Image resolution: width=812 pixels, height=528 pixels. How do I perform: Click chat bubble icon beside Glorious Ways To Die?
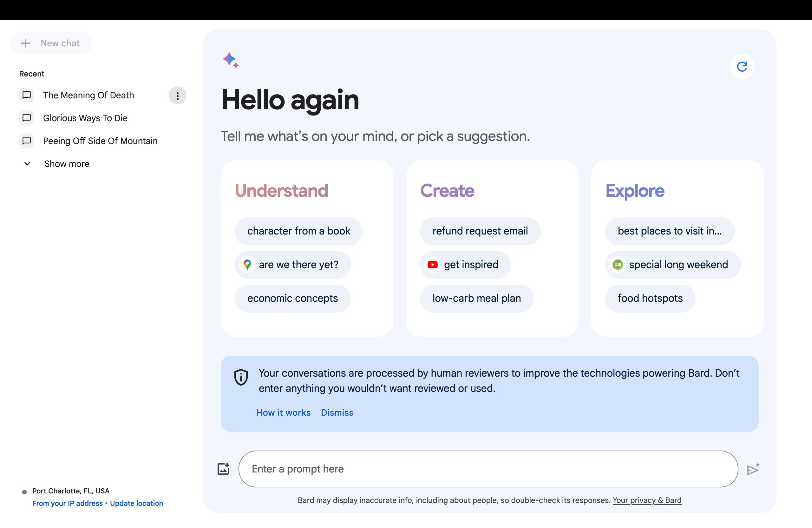[27, 118]
